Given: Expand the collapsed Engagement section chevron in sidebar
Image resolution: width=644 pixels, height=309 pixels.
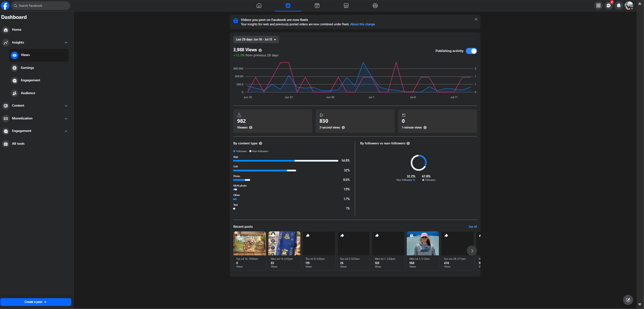Looking at the screenshot, I should (x=66, y=131).
